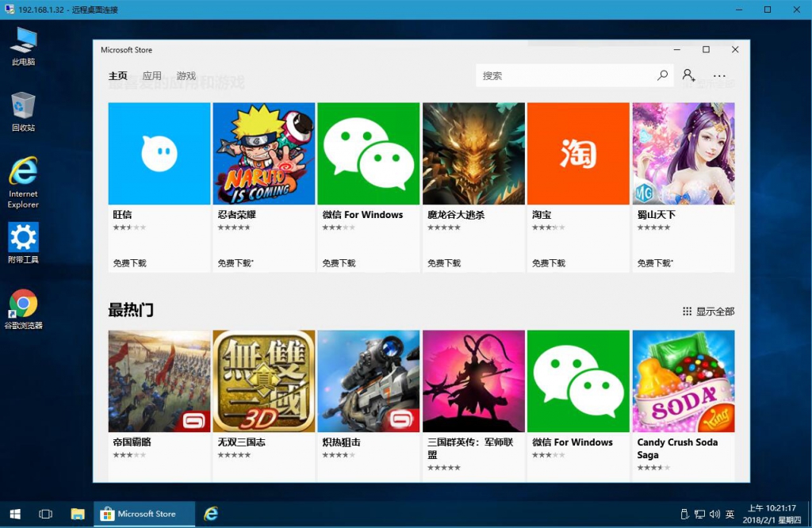
Task: Click the volume speaker tray icon
Action: tap(714, 514)
